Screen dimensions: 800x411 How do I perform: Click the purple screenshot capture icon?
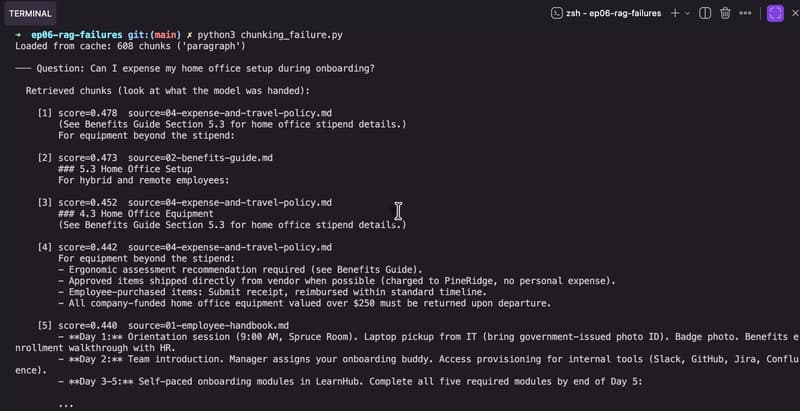(776, 13)
